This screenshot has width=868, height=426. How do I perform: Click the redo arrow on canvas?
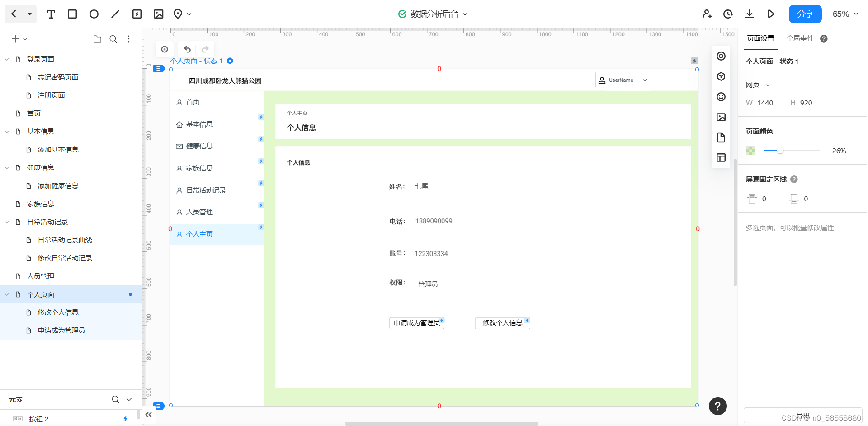click(x=205, y=49)
